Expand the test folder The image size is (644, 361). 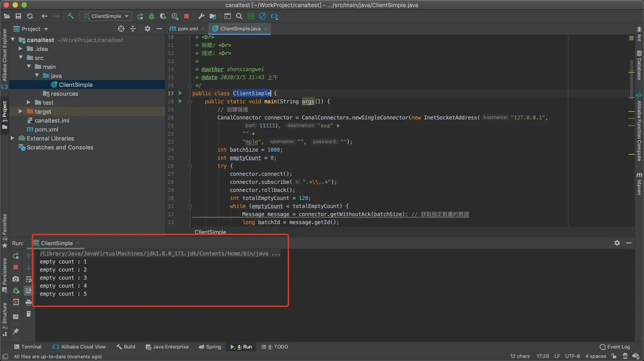(29, 103)
